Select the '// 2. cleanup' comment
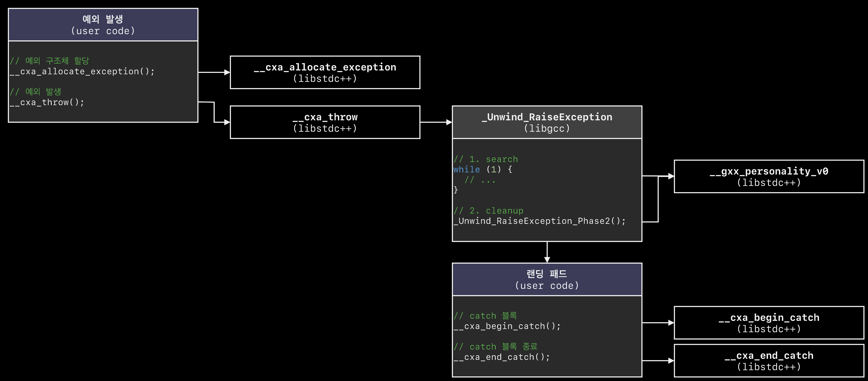This screenshot has width=868, height=381. 488,211
